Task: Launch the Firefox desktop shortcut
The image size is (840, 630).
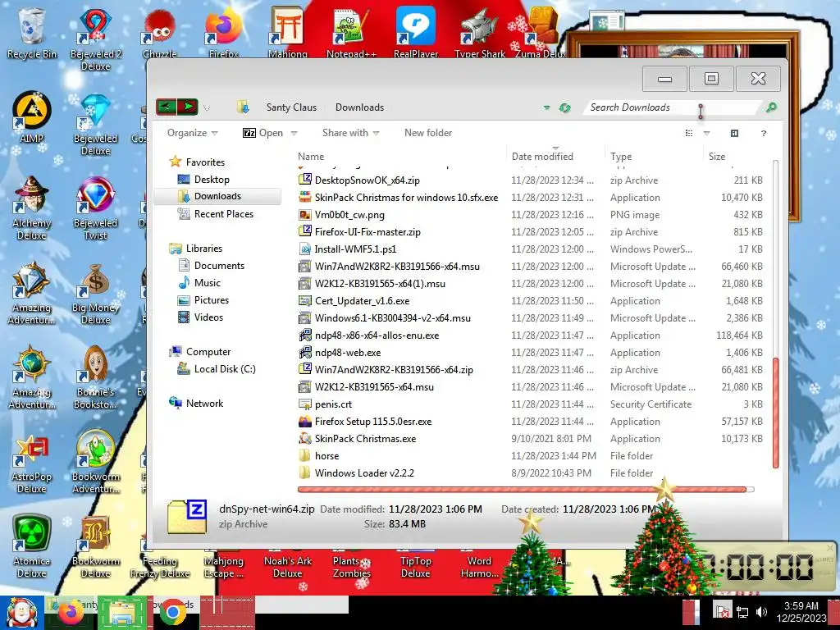Action: [x=223, y=32]
